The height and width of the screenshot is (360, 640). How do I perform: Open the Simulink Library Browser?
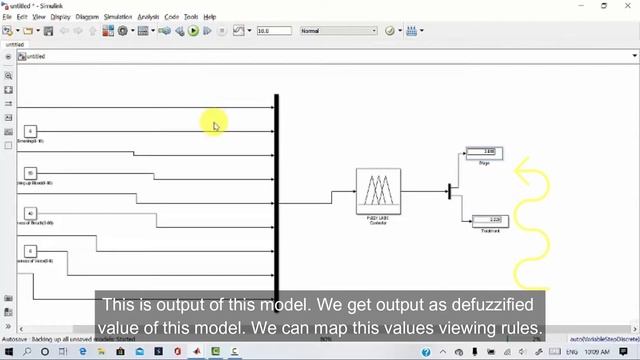click(108, 31)
